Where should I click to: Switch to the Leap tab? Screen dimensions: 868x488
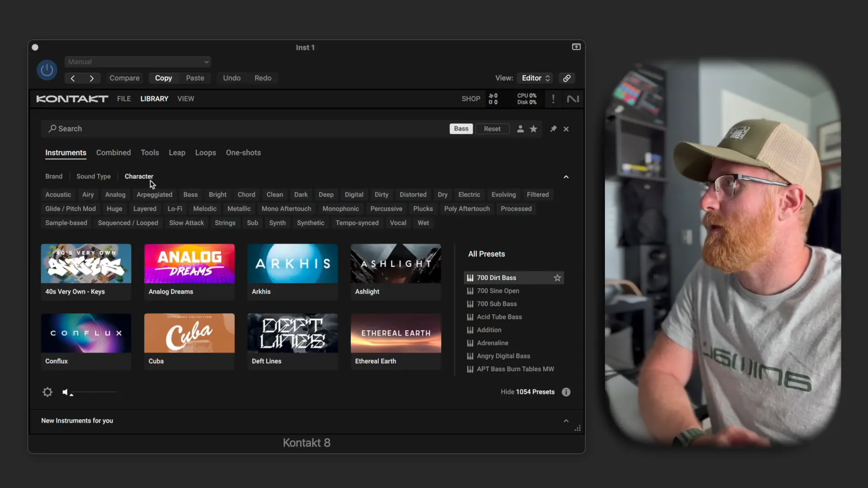(177, 153)
